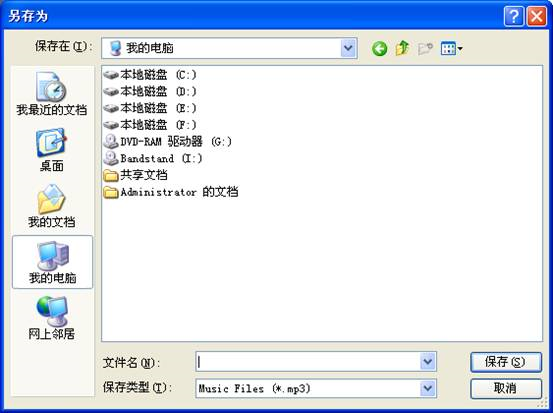
Task: Open the 保存类型 Music Files dropdown
Action: click(x=428, y=388)
